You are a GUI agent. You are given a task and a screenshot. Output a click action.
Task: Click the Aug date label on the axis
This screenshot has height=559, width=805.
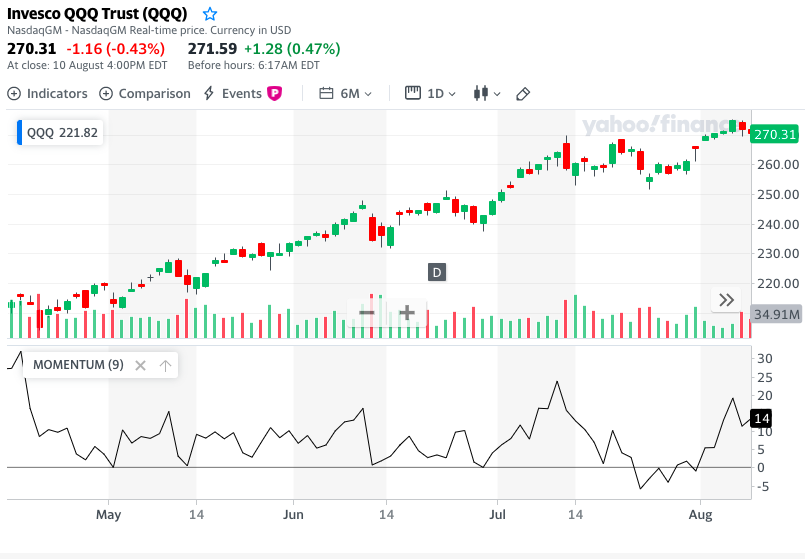[x=700, y=514]
